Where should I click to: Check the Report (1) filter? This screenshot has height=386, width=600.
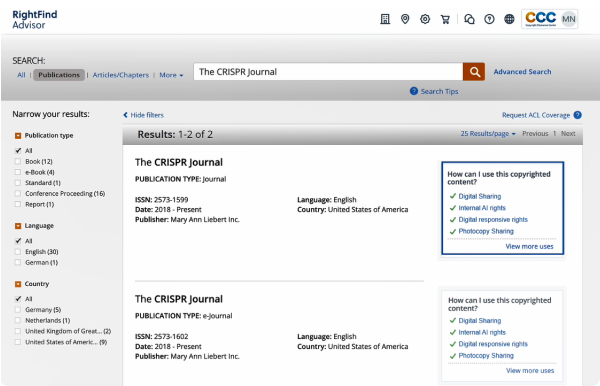[18, 204]
